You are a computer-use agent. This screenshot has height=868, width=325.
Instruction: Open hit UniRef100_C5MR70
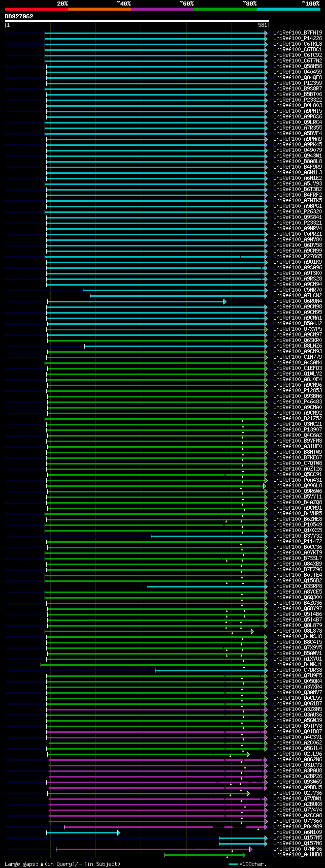(x=298, y=290)
